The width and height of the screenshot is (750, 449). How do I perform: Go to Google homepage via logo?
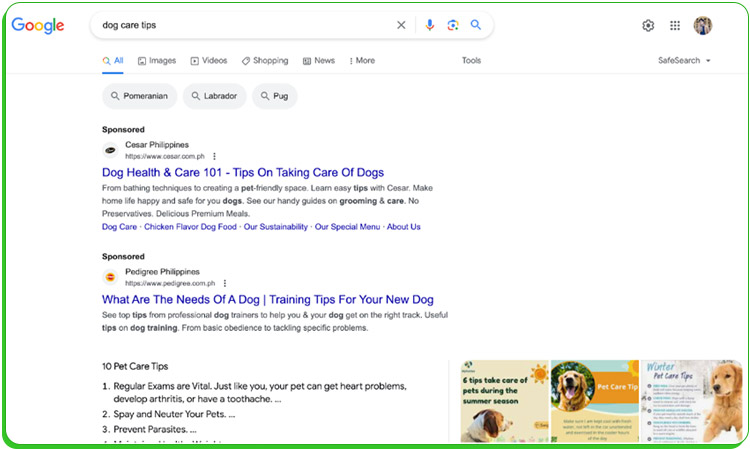point(38,25)
